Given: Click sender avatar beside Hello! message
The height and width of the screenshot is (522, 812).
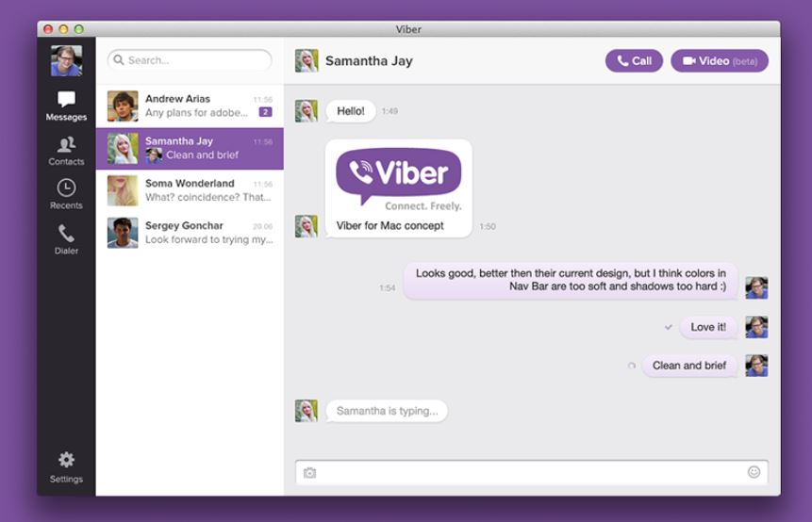Looking at the screenshot, I should (307, 111).
